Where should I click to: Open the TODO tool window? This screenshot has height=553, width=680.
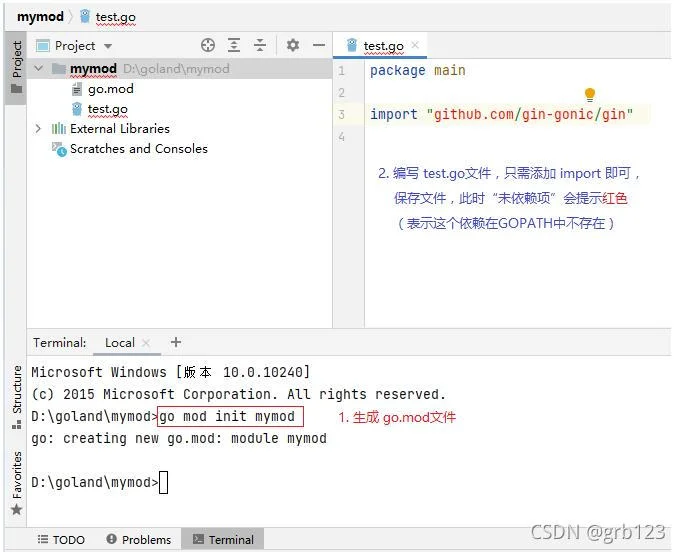click(x=61, y=540)
